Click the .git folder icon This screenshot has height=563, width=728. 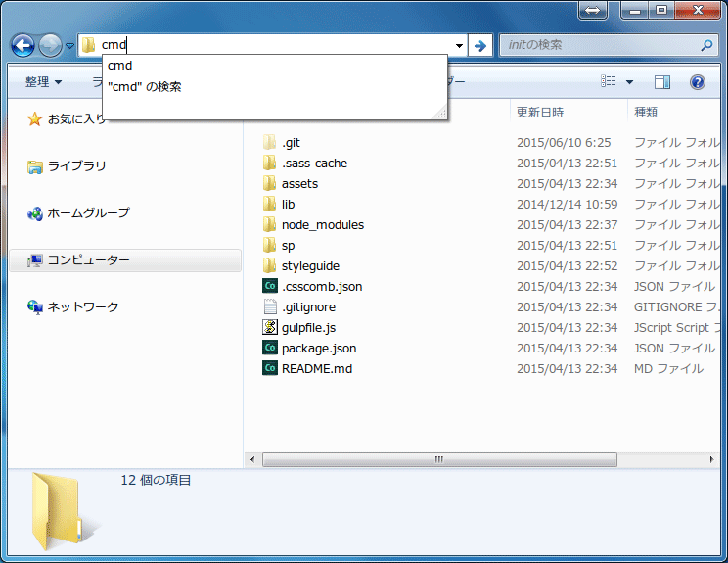pyautogui.click(x=269, y=142)
